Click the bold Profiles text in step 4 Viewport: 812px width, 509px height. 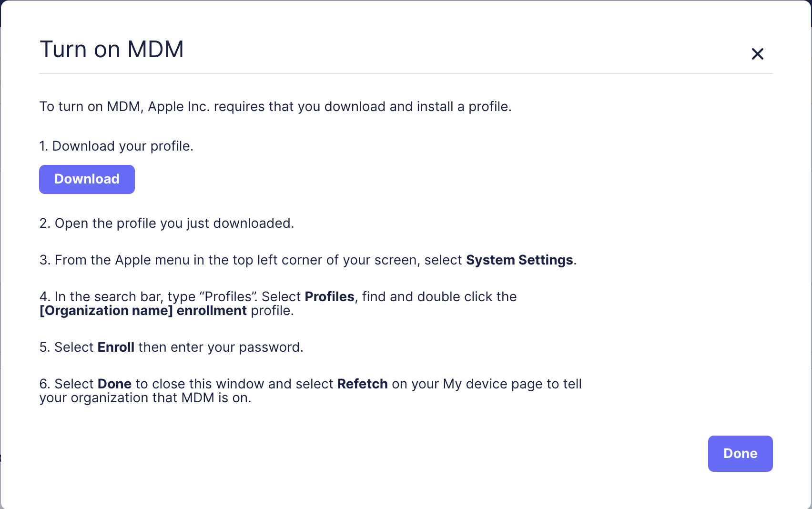coord(329,296)
